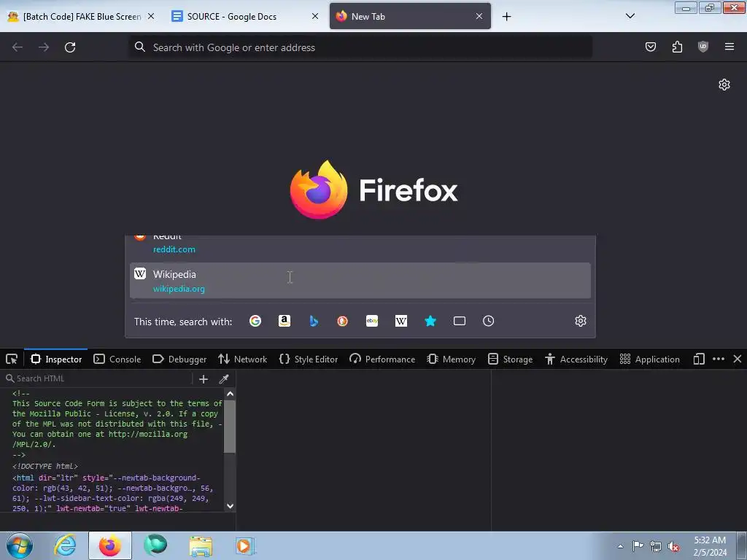Search this time with eBay
Image resolution: width=747 pixels, height=560 pixels.
tap(372, 321)
